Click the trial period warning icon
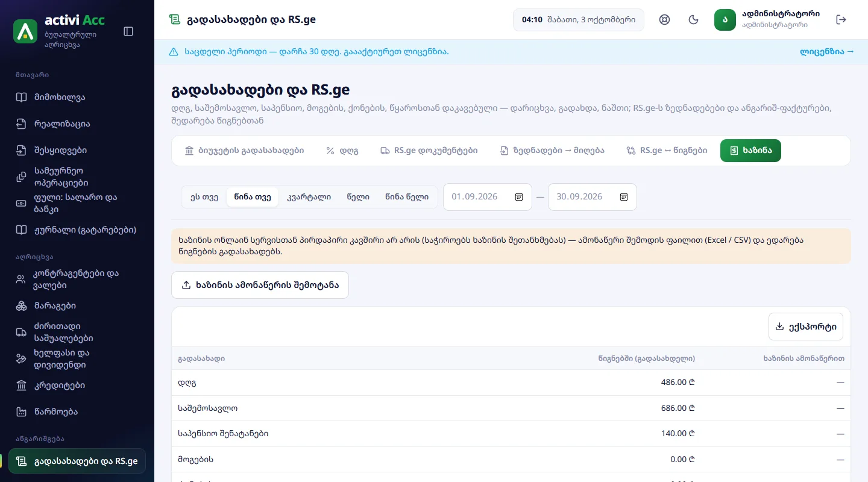 pyautogui.click(x=174, y=52)
